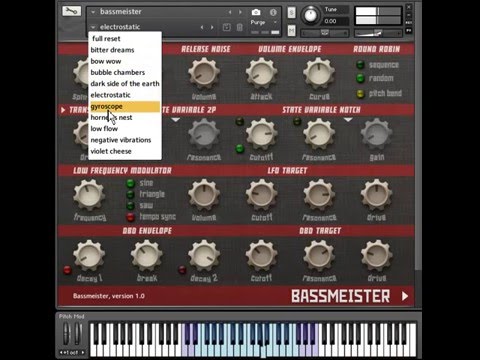Select triangle LFO waveform LED
This screenshot has width=480, height=360.
130,194
